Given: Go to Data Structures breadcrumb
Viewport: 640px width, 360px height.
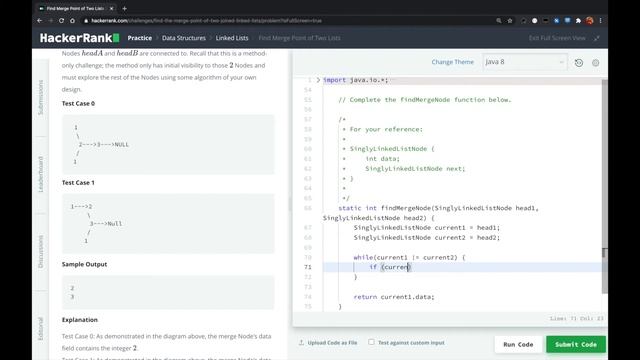Looking at the screenshot, I should point(184,38).
